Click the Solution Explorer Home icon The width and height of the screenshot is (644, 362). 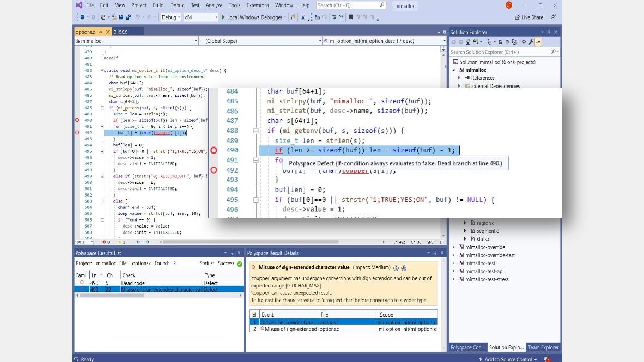(x=468, y=42)
